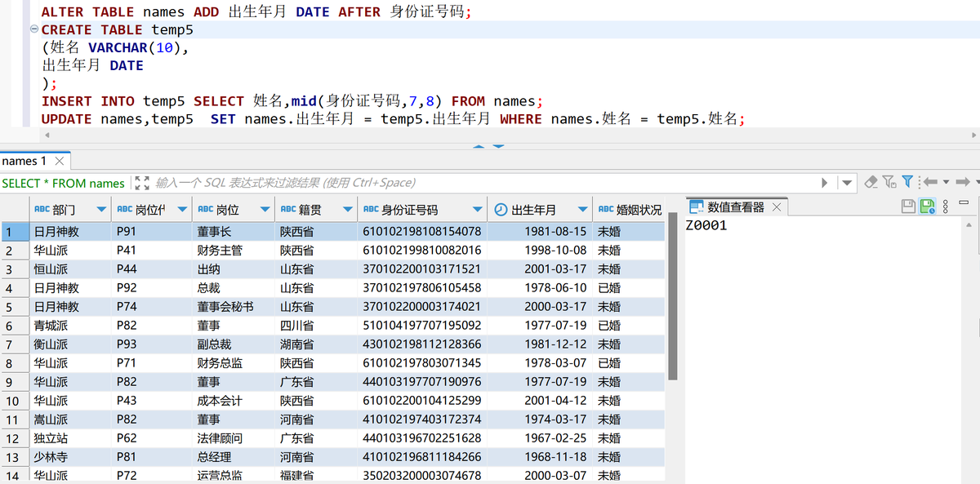Click the save value icon in value viewer
The width and height of the screenshot is (980, 484).
(908, 207)
